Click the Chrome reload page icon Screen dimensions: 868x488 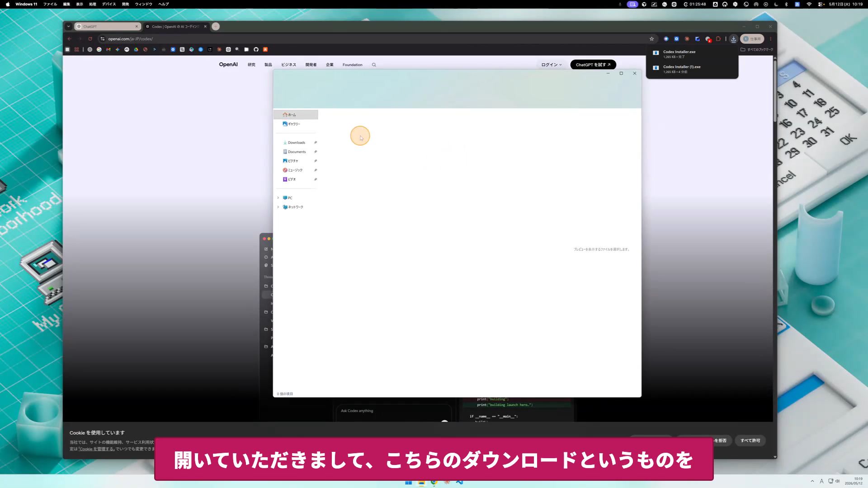[x=90, y=39]
